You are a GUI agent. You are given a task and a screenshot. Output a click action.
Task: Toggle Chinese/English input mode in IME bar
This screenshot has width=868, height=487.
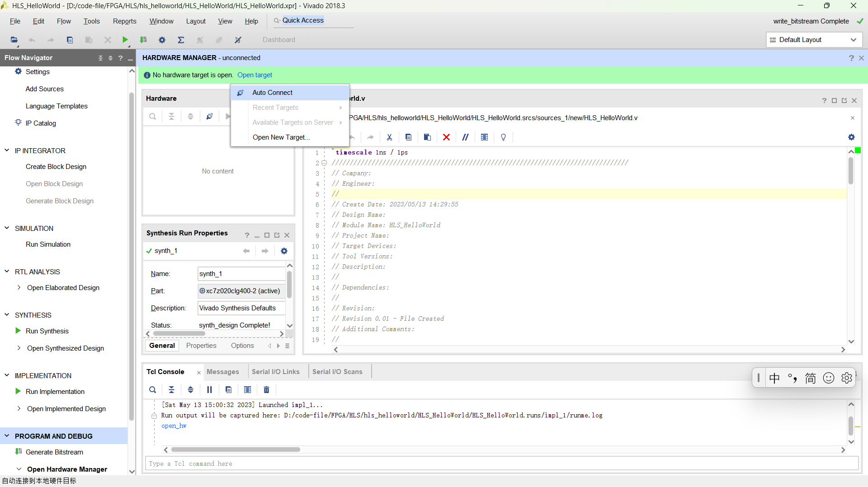click(774, 378)
